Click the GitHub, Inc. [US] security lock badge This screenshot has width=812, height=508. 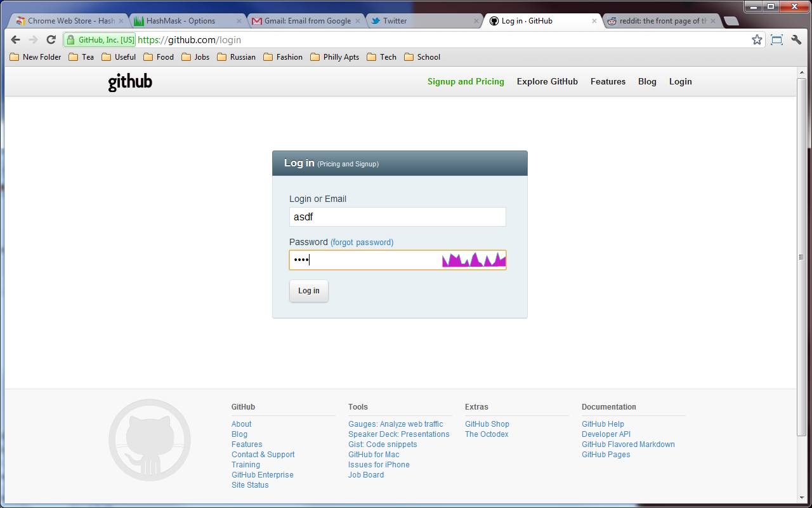pos(100,39)
